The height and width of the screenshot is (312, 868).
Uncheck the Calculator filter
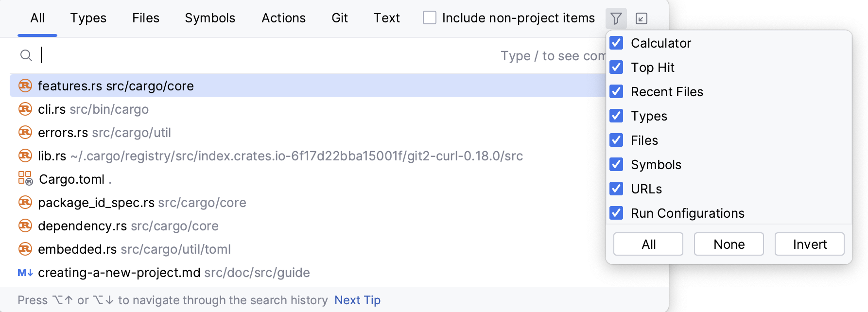point(616,43)
